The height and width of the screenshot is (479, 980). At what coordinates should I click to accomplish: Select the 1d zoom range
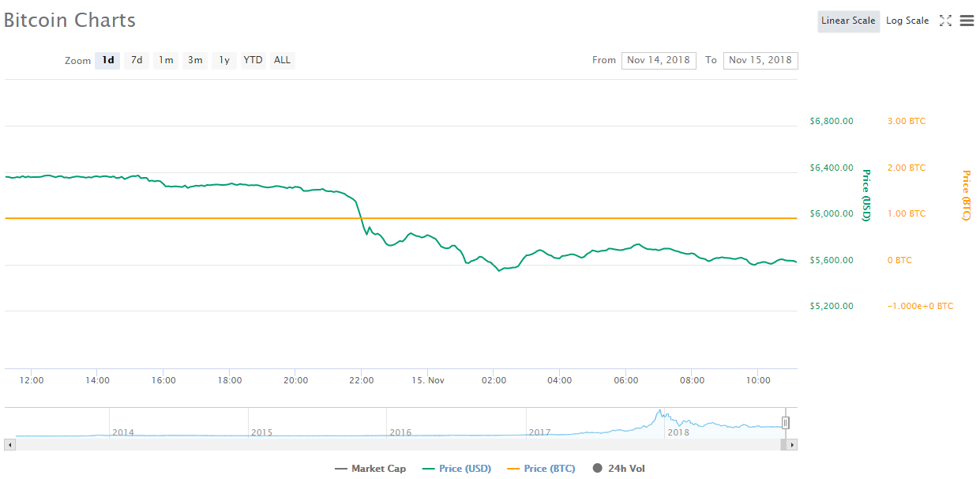pyautogui.click(x=107, y=60)
